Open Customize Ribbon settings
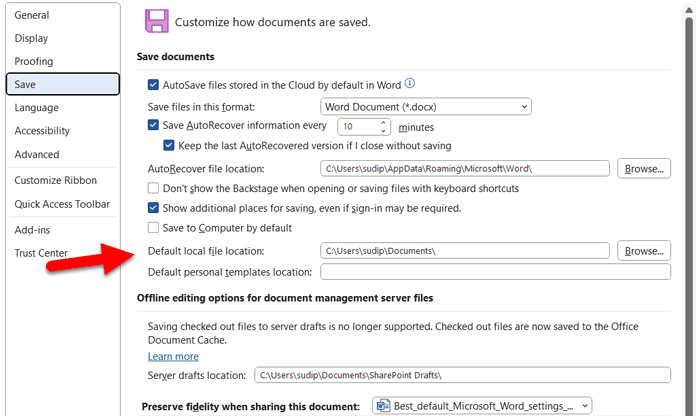Screen dimensions: 700x416 [x=55, y=180]
